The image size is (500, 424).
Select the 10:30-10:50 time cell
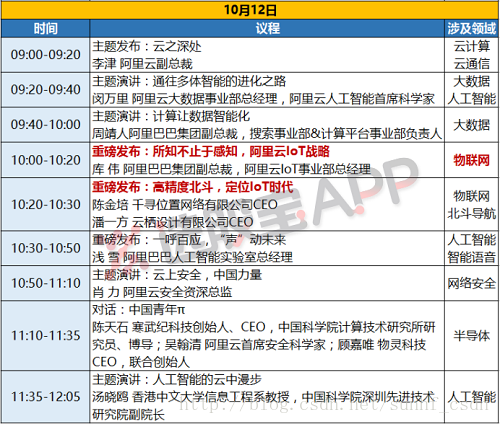46,248
